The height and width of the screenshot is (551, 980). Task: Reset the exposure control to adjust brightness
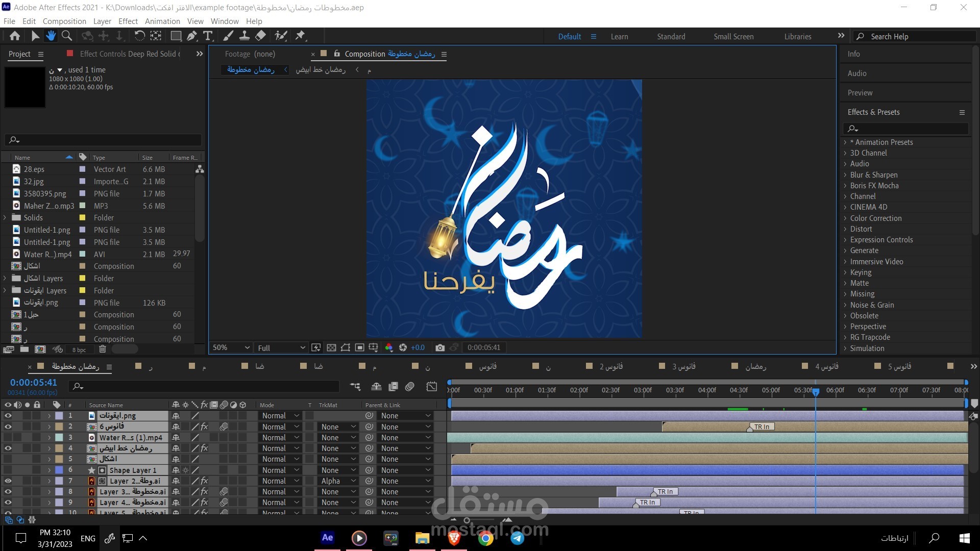coord(402,347)
